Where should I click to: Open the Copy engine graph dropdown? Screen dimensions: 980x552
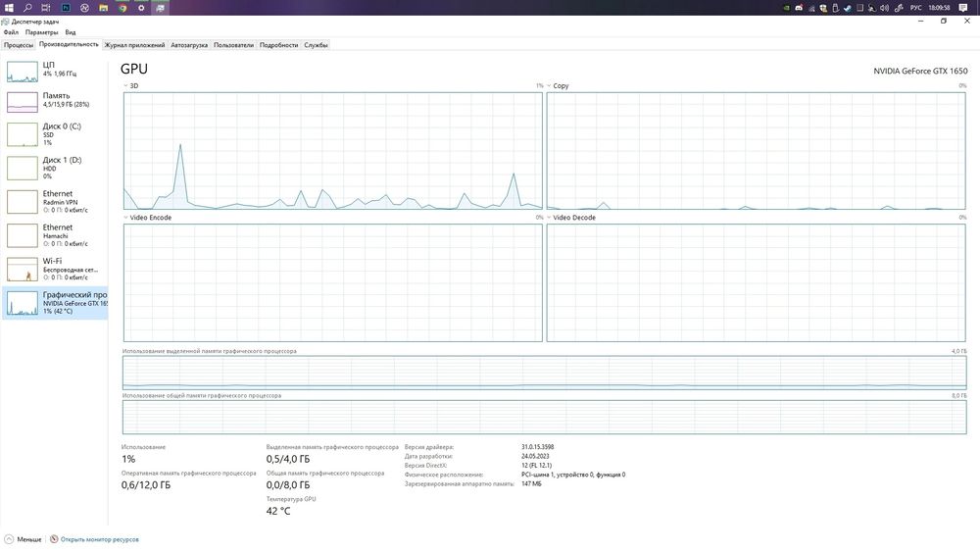click(559, 85)
